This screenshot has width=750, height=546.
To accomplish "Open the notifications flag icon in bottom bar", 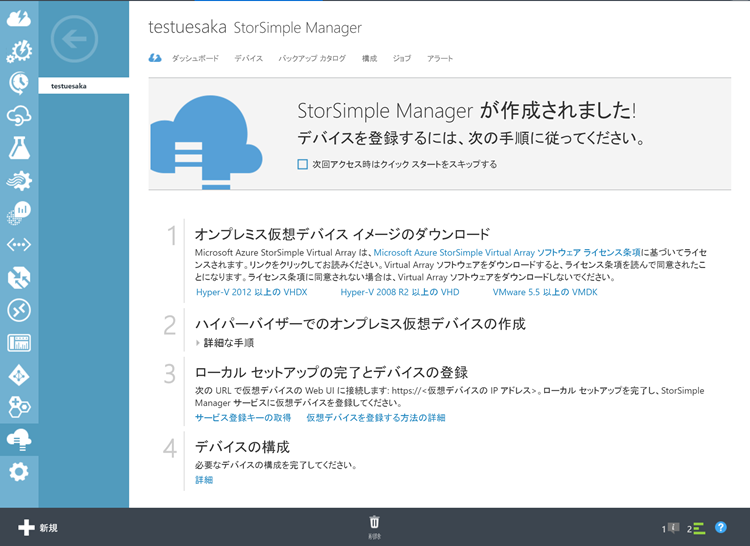I will tap(671, 528).
